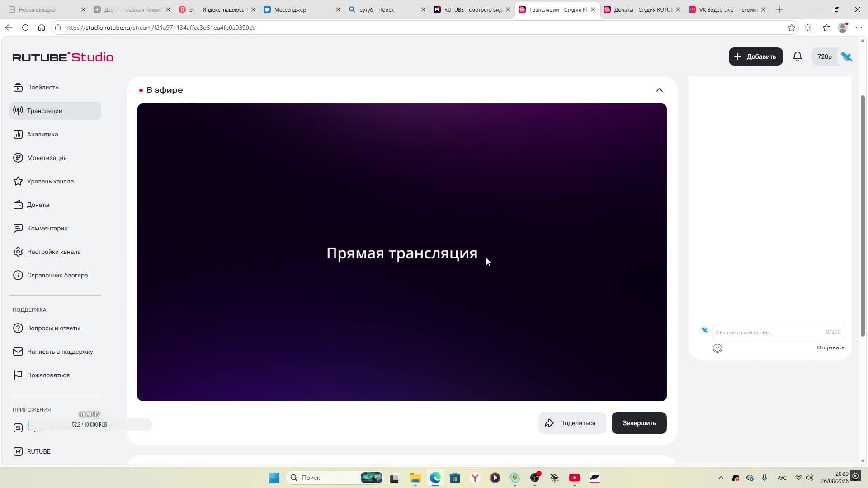The width and height of the screenshot is (868, 488).
Task: Focus the Оставить сообщение chat input
Action: tap(778, 332)
